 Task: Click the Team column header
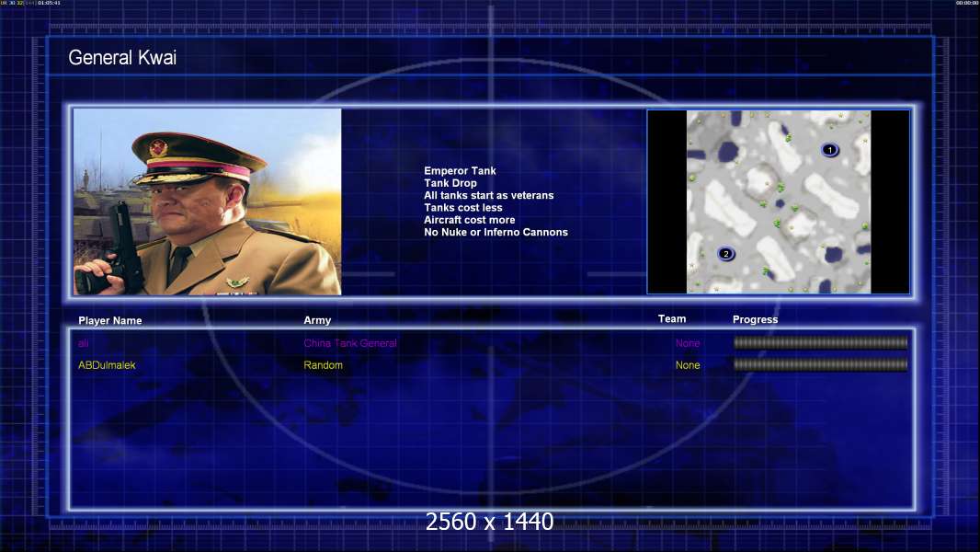pos(672,319)
